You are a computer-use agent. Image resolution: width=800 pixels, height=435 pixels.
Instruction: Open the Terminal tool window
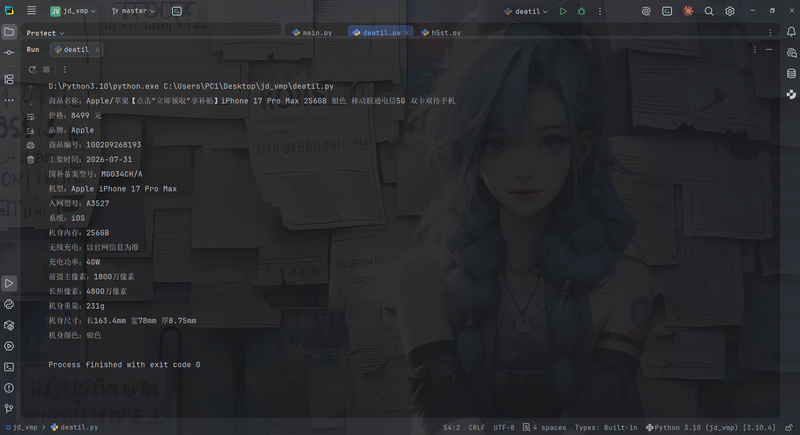[9, 367]
